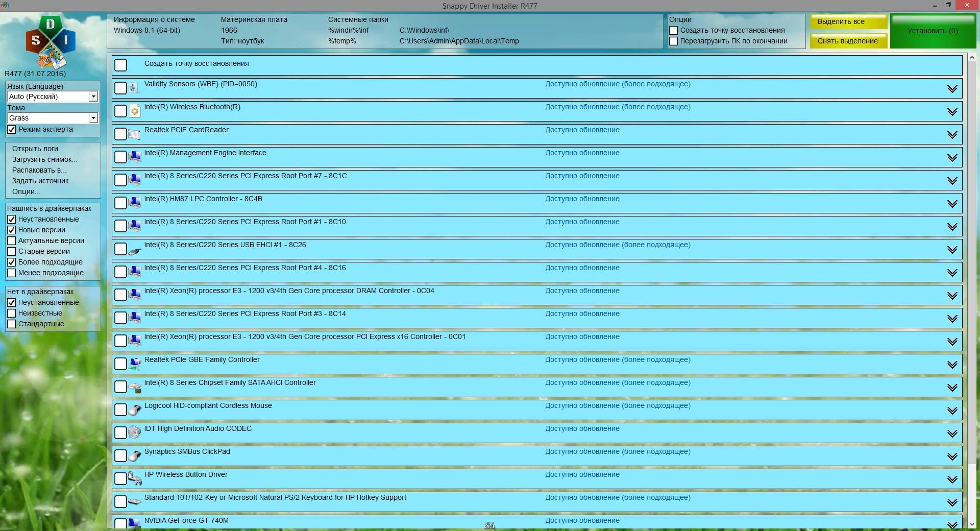The height and width of the screenshot is (531, 980).
Task: Choose Загрузить снимок... menu item
Action: [45, 159]
